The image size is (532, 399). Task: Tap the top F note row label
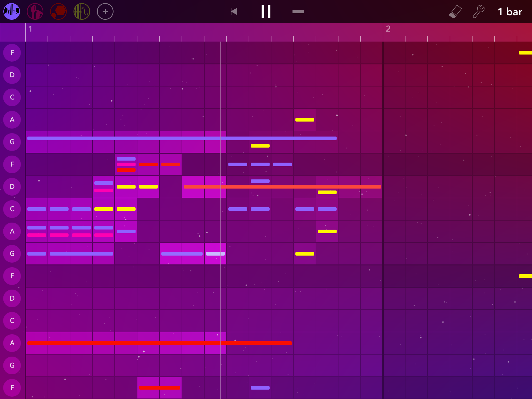(x=12, y=53)
